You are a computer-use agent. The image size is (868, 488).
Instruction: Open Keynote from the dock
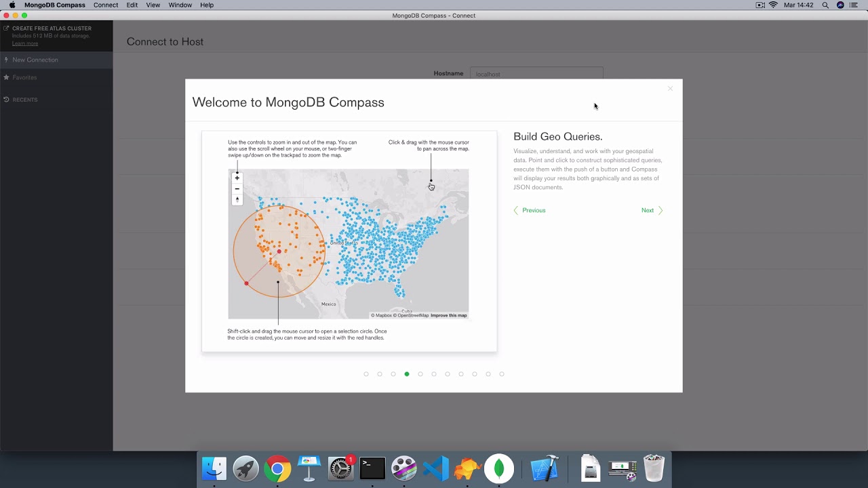click(x=309, y=468)
